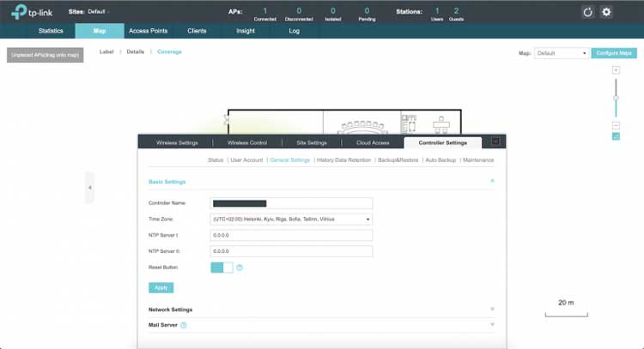Click the refresh icon in top bar
The width and height of the screenshot is (644, 349).
(x=588, y=12)
